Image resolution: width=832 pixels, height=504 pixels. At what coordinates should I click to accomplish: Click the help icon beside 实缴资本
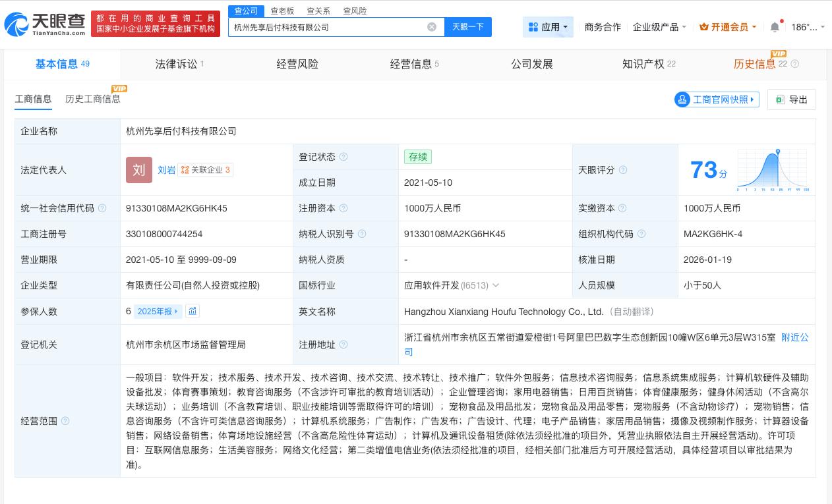pyautogui.click(x=623, y=208)
